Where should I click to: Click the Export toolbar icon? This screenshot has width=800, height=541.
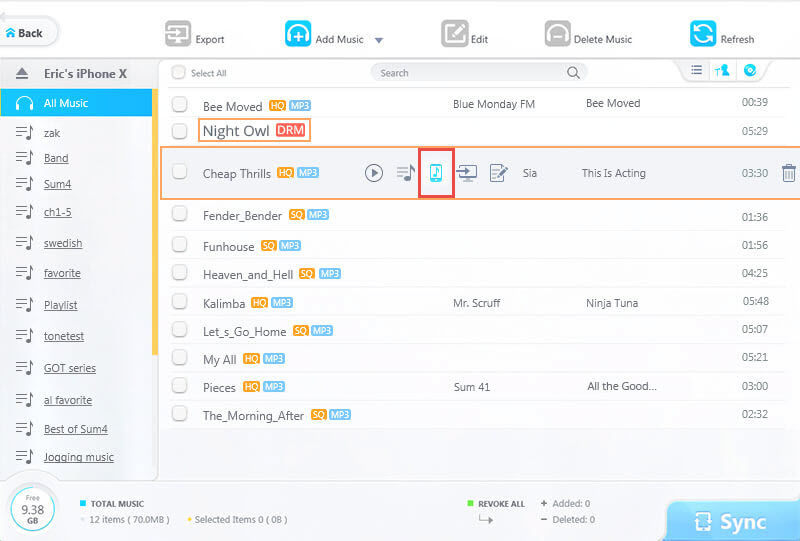tap(178, 34)
